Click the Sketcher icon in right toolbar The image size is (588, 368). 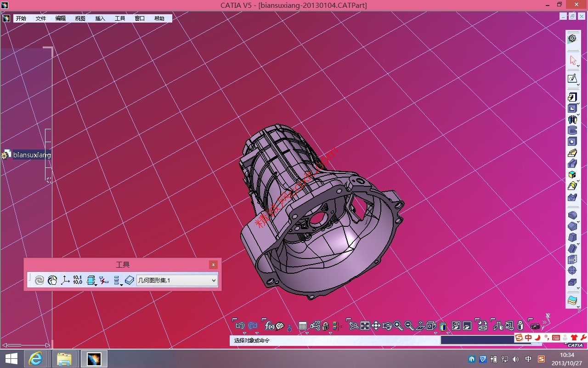coord(572,79)
